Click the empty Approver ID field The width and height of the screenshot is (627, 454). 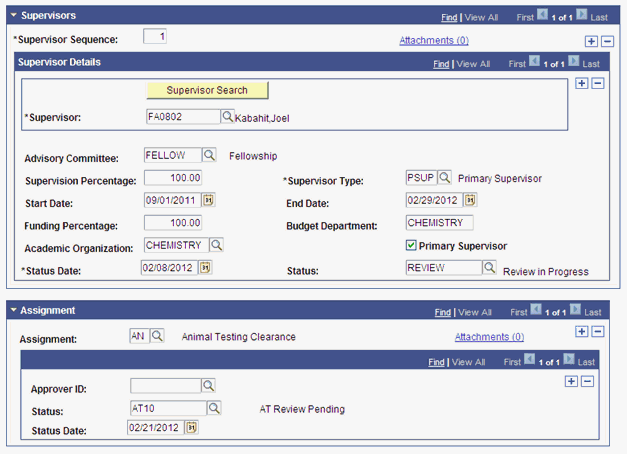pos(166,386)
